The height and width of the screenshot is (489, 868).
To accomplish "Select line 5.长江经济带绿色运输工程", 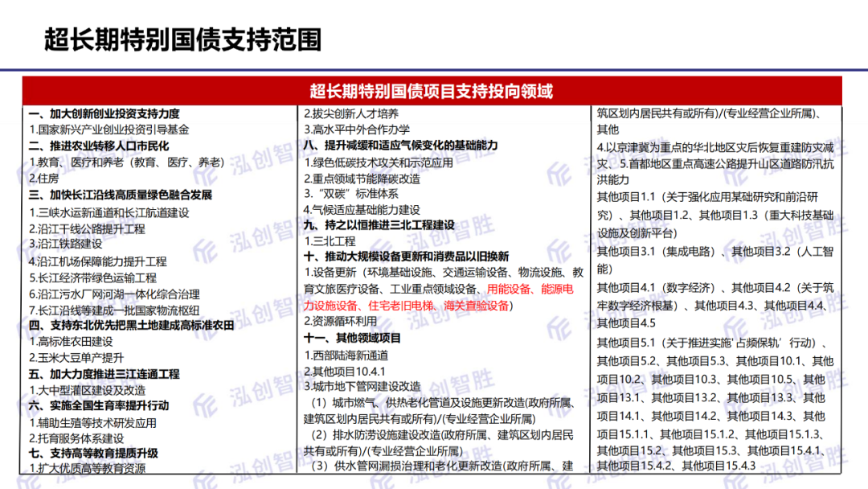I will tap(92, 278).
